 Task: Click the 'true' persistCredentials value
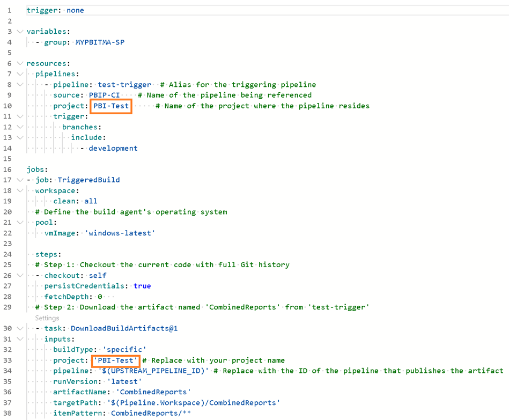coord(142,286)
